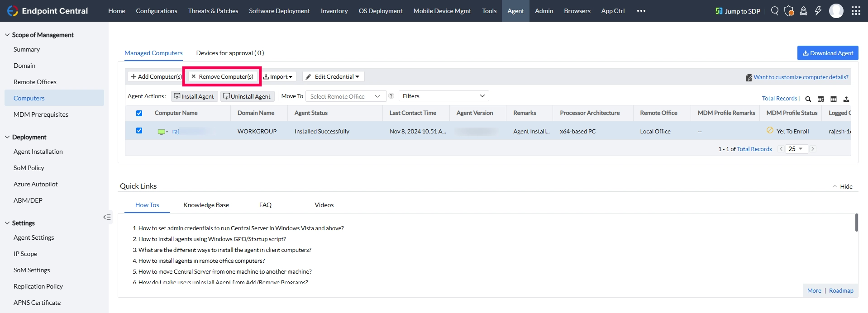Collapse sidebar using the collapse arrow icon

(x=107, y=217)
